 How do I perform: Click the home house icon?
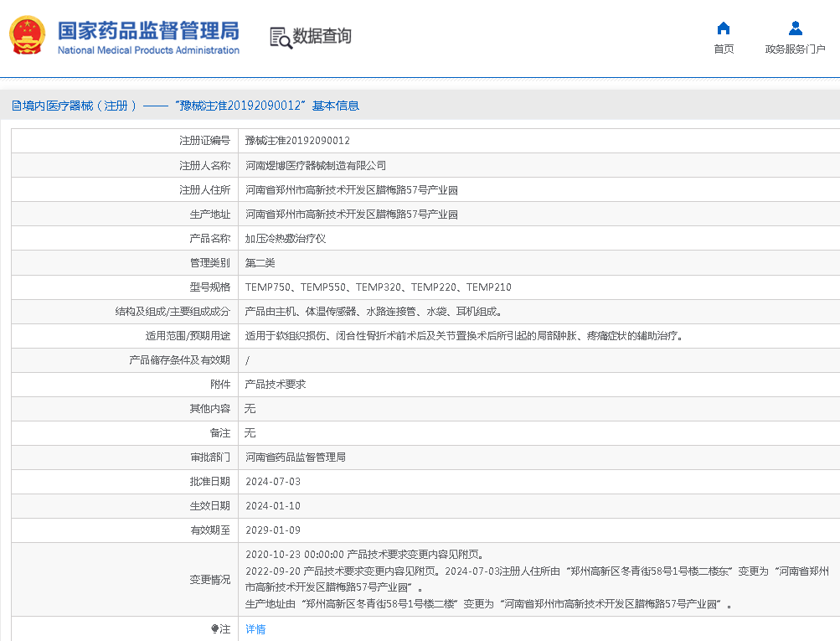click(x=724, y=28)
